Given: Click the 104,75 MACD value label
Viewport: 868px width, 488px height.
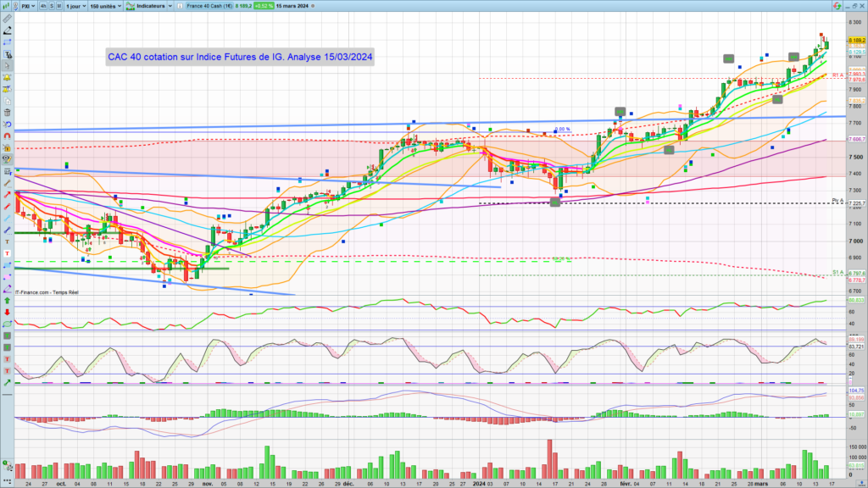Looking at the screenshot, I should click(856, 391).
